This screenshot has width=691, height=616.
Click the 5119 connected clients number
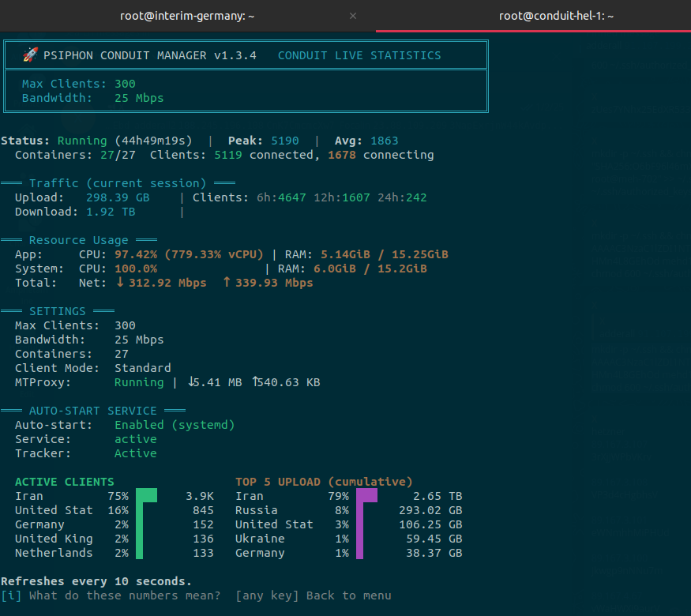228,155
